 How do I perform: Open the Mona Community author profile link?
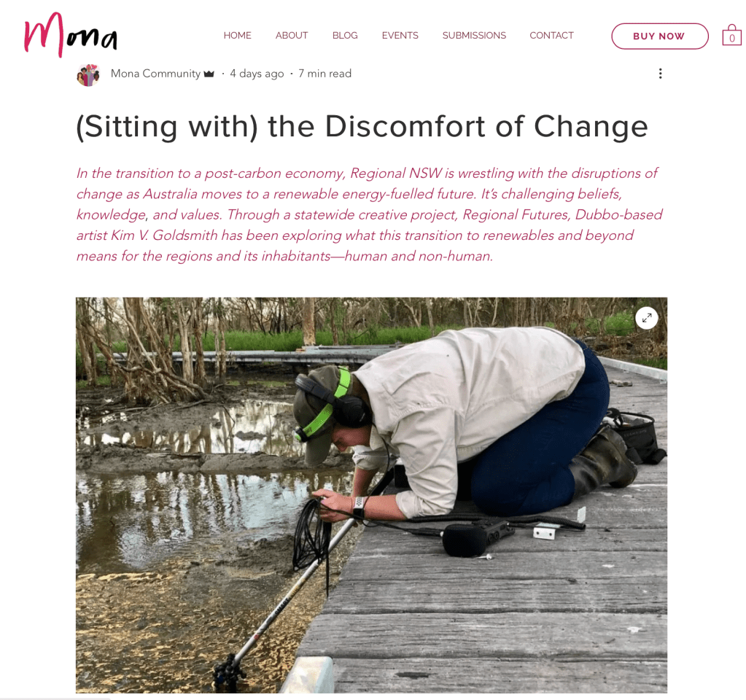155,74
